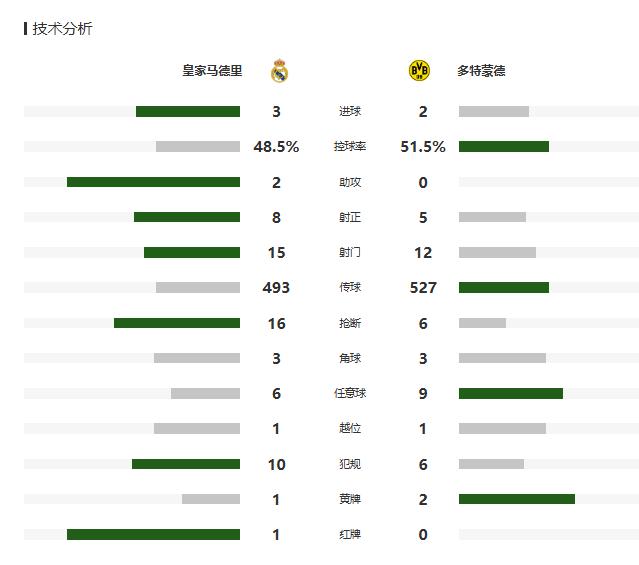Click Real Madrid's green 助攻 bar
The image size is (639, 565).
(153, 182)
